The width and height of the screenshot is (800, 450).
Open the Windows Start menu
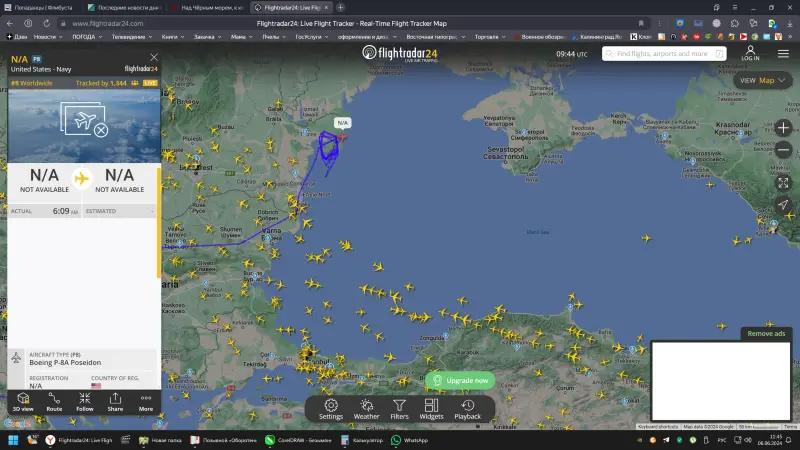13,440
